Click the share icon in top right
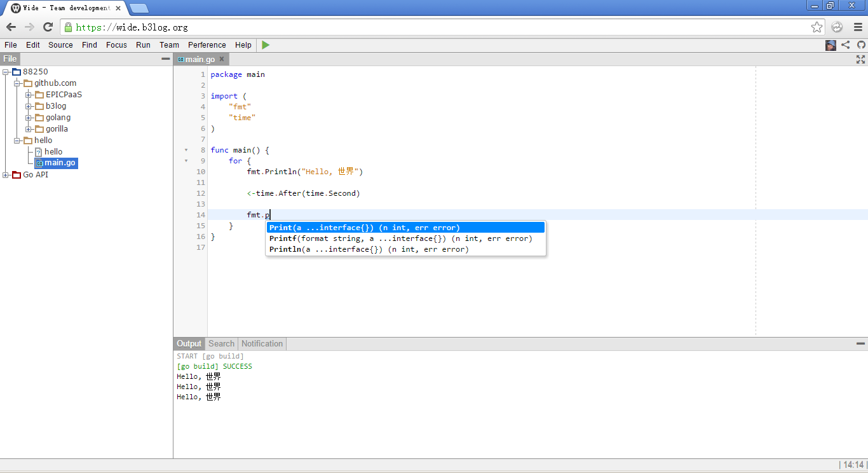 [845, 45]
